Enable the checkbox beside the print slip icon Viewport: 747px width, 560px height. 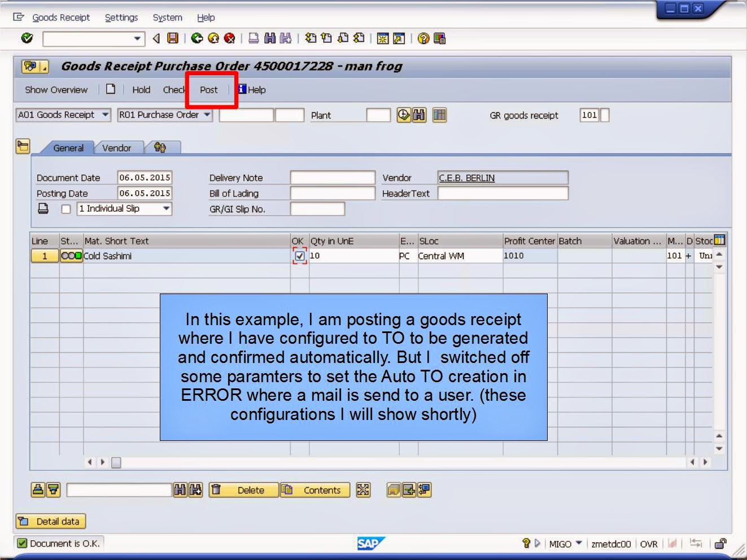(x=66, y=208)
